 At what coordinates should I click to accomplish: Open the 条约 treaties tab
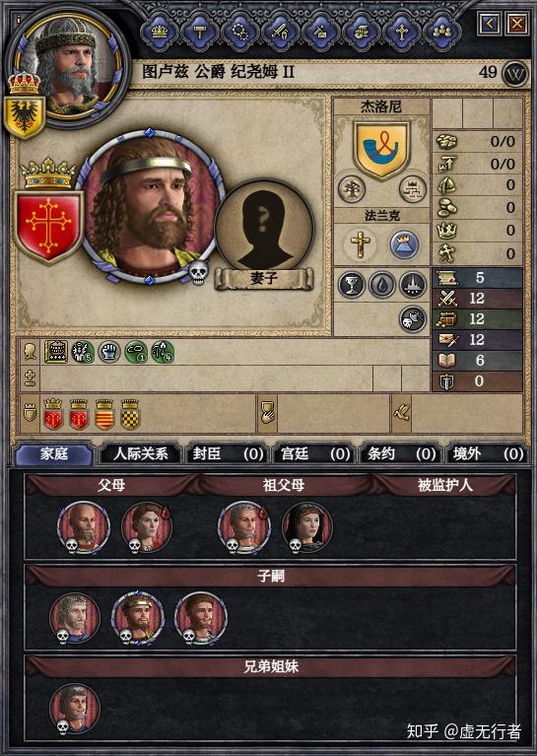click(401, 454)
